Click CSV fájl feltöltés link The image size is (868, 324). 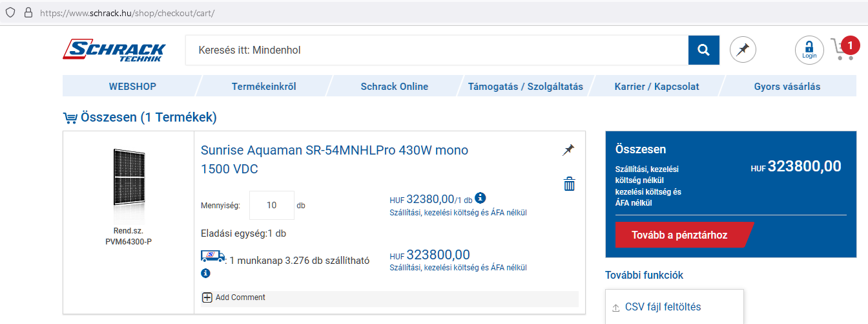663,307
